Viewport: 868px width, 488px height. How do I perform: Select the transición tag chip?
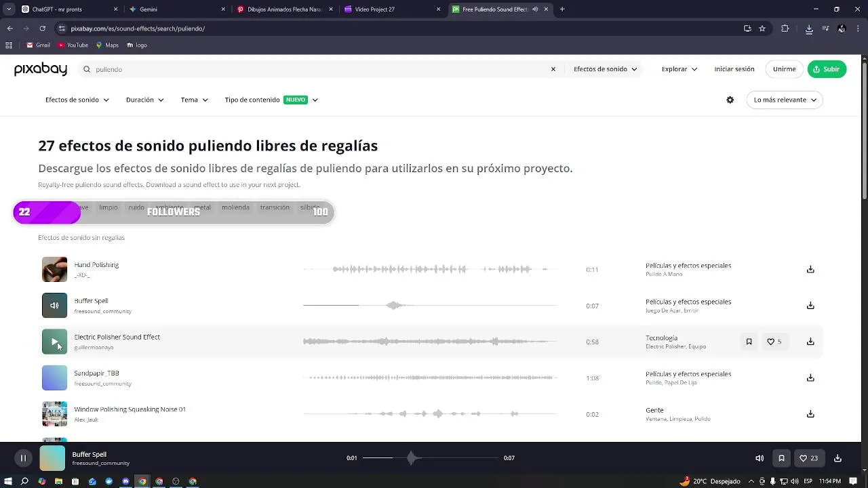(275, 207)
